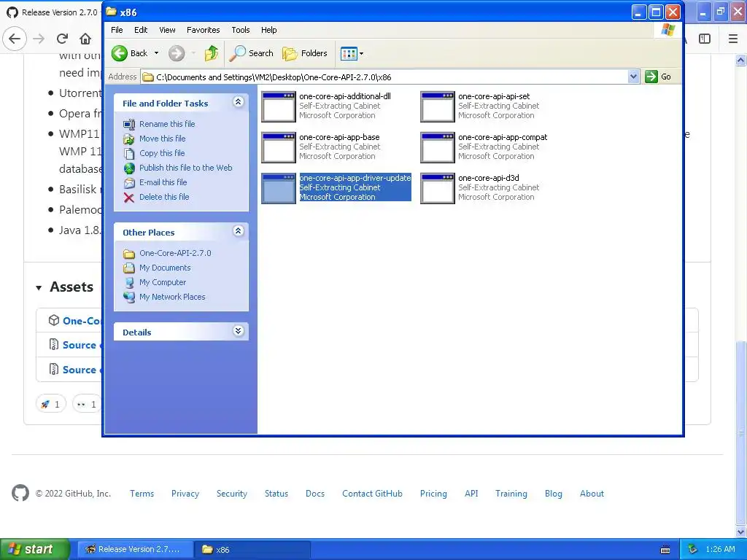Click the Rename this file icon
Viewport: 747px width, 560px height.
(129, 124)
